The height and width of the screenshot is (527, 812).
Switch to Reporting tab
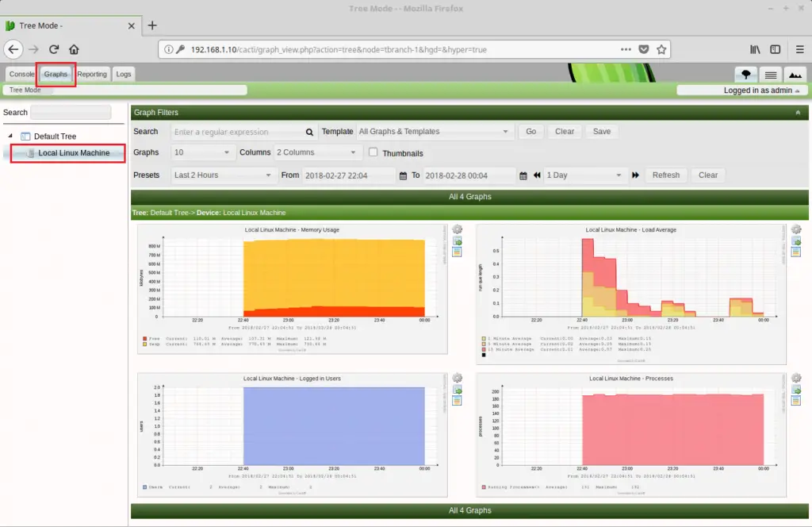[92, 74]
